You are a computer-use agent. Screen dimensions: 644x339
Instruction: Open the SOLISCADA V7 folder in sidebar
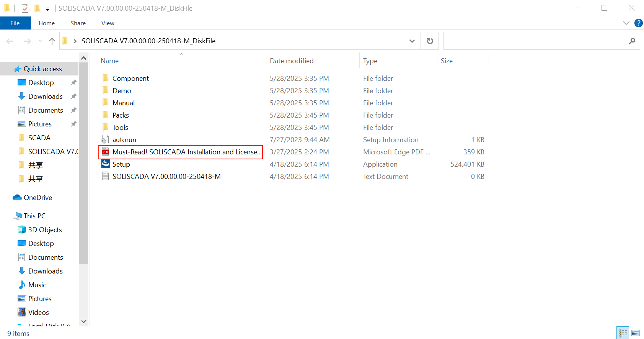point(53,152)
